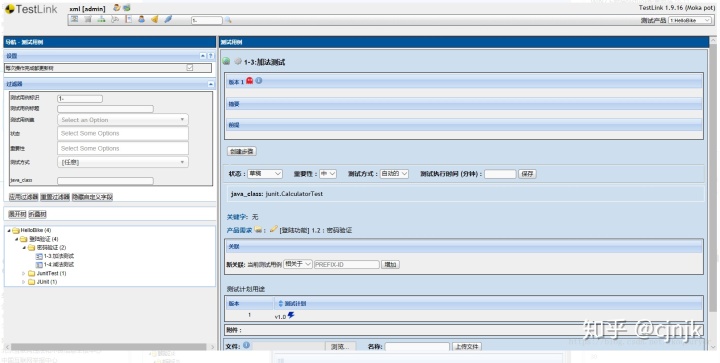This screenshot has height=363, width=720.
Task: Open the 测试方式 dropdown showing 自动的
Action: 394,174
